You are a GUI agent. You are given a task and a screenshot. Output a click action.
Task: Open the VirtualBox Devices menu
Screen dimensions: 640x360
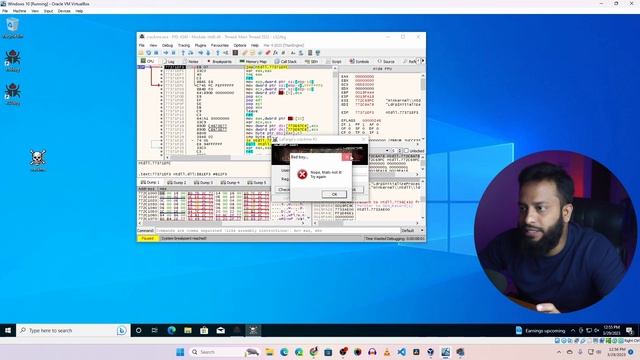[64, 11]
